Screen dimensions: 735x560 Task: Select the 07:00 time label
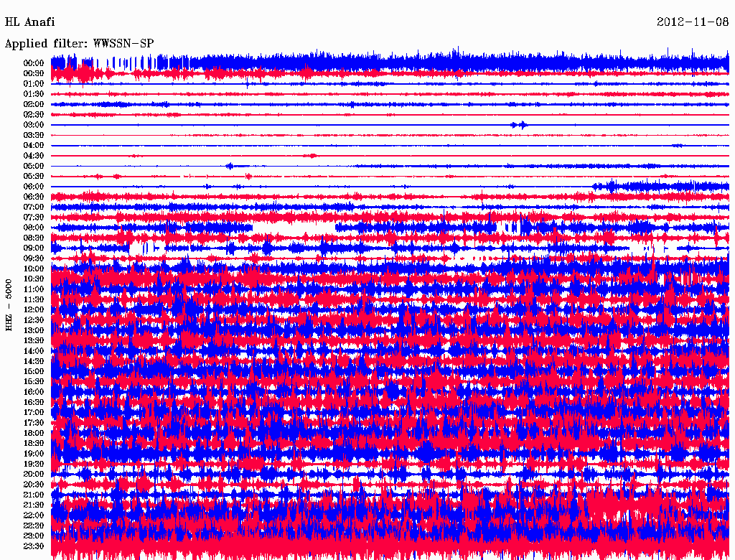click(33, 207)
